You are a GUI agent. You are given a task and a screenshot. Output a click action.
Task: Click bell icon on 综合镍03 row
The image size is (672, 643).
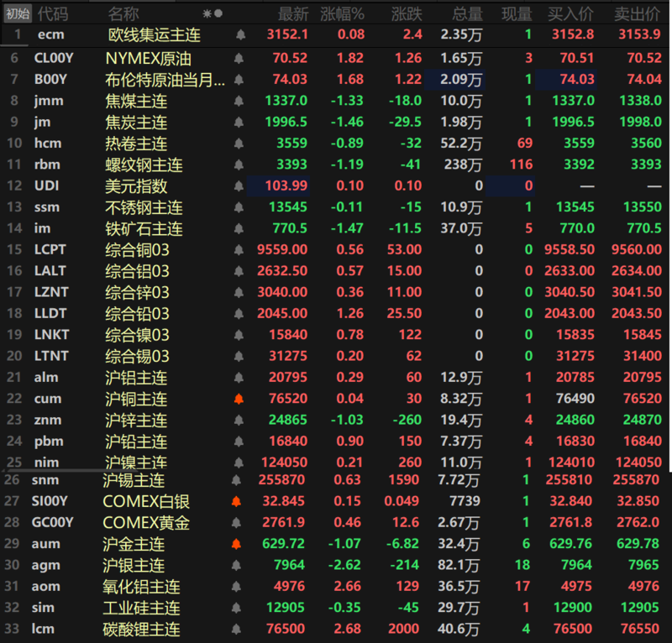click(239, 336)
